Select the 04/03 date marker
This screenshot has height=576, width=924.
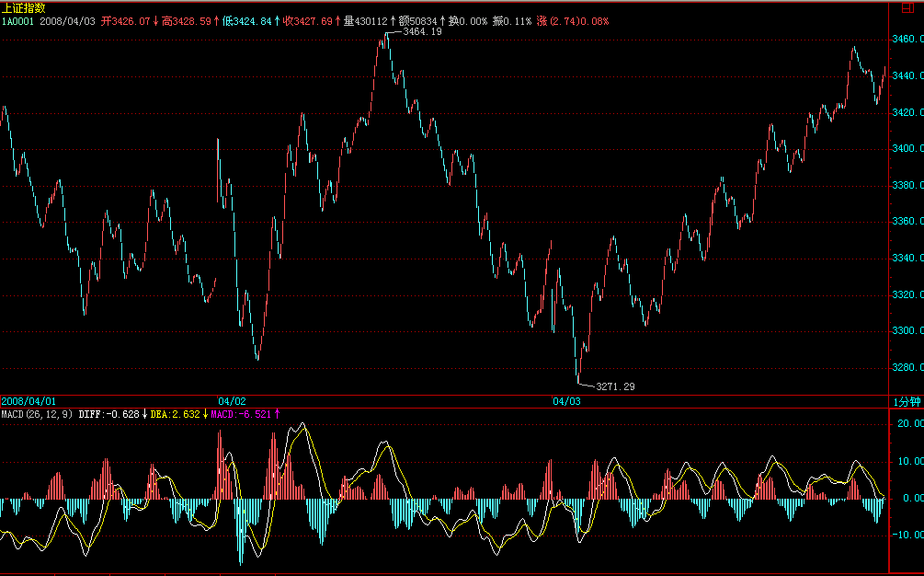pyautogui.click(x=566, y=401)
